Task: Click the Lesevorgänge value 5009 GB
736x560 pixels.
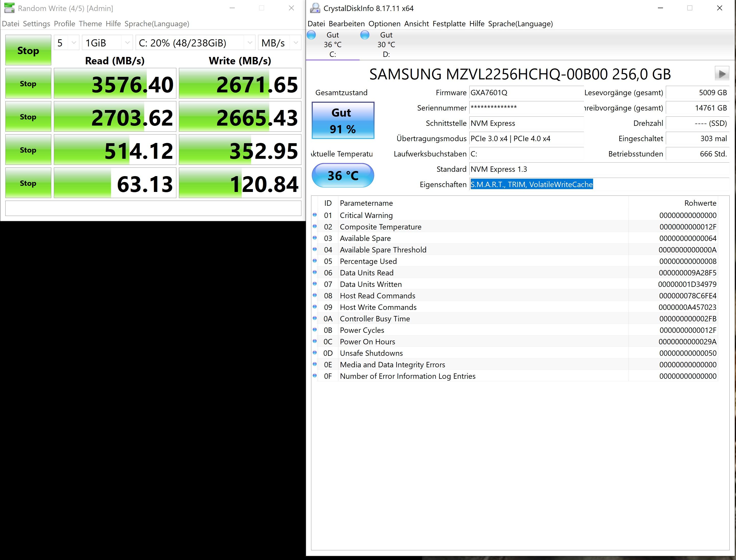Action: (697, 93)
